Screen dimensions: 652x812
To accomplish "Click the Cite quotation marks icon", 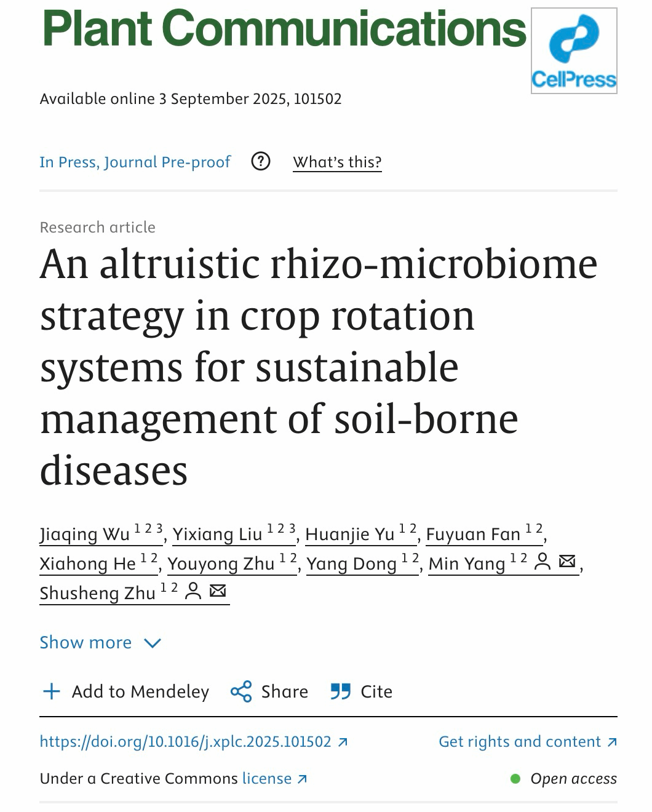I will pos(340,691).
